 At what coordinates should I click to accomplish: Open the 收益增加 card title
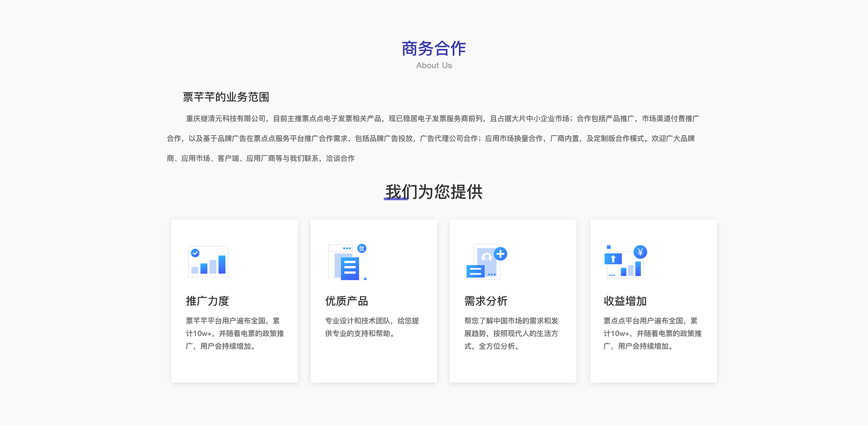point(625,301)
